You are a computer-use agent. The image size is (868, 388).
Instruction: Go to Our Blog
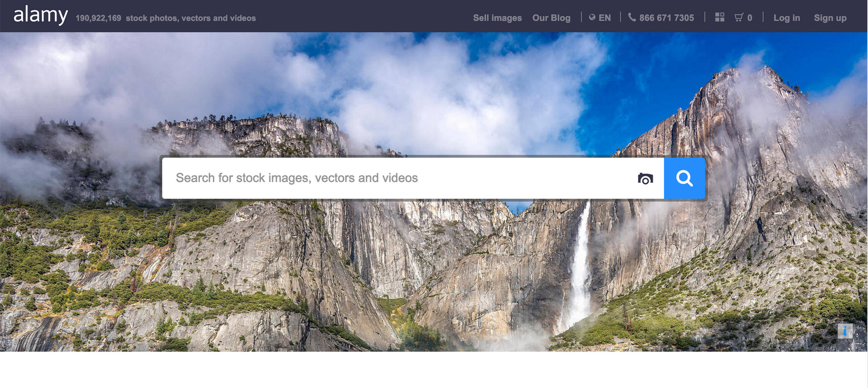tap(551, 18)
